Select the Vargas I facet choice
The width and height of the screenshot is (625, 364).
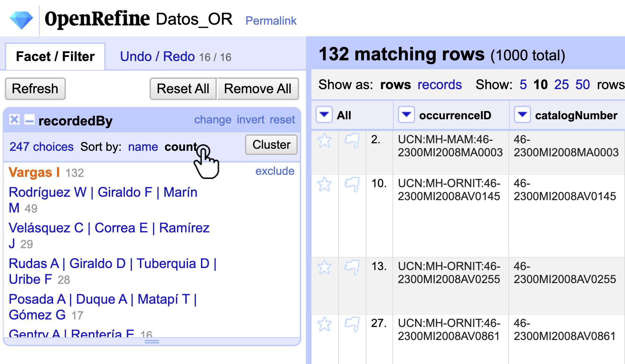34,172
